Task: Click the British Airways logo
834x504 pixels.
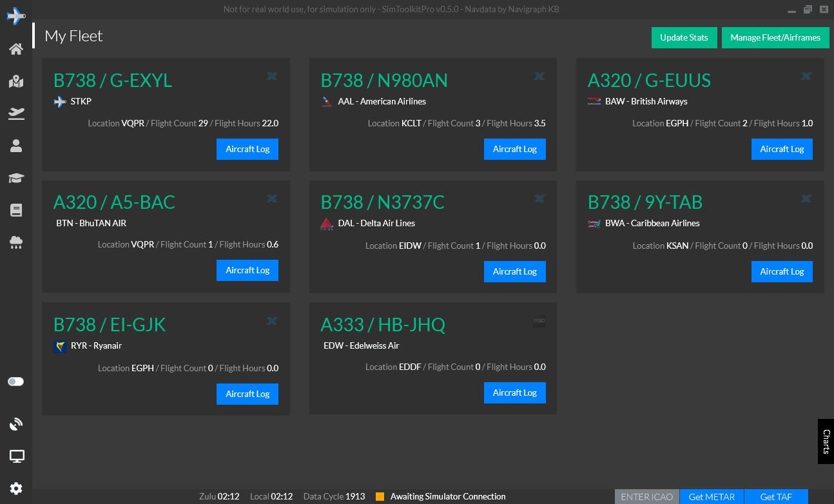Action: coord(594,101)
